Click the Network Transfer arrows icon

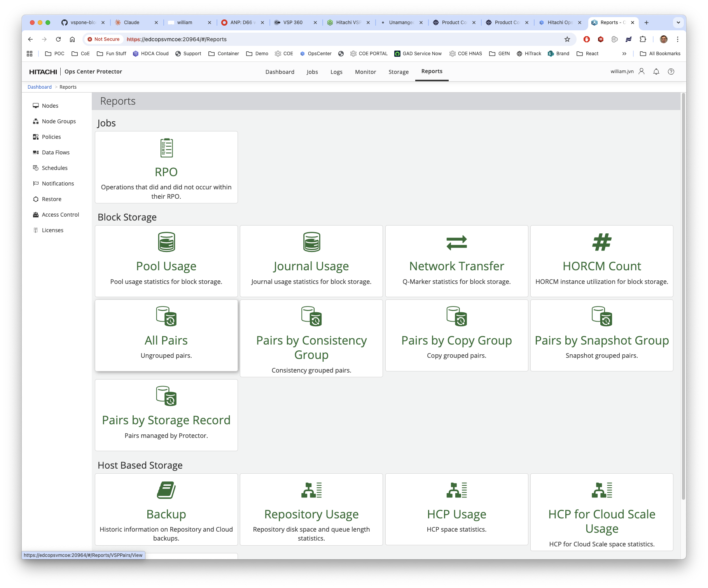(456, 243)
